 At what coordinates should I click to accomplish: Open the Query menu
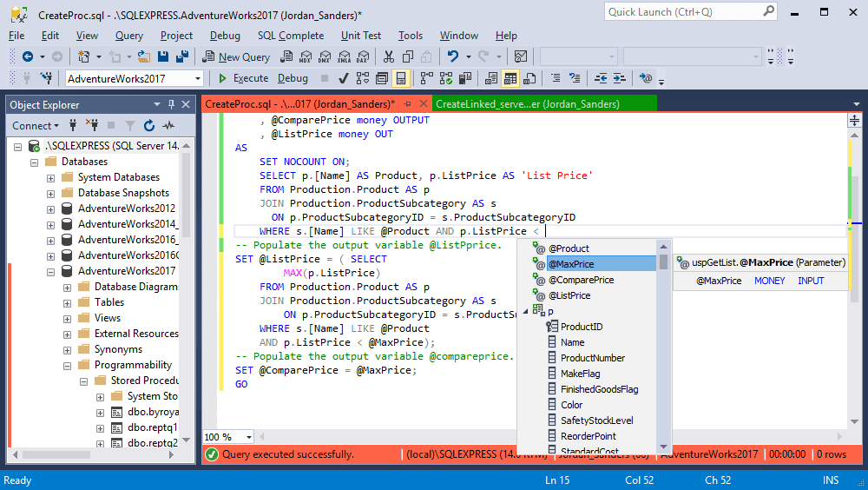click(x=129, y=36)
